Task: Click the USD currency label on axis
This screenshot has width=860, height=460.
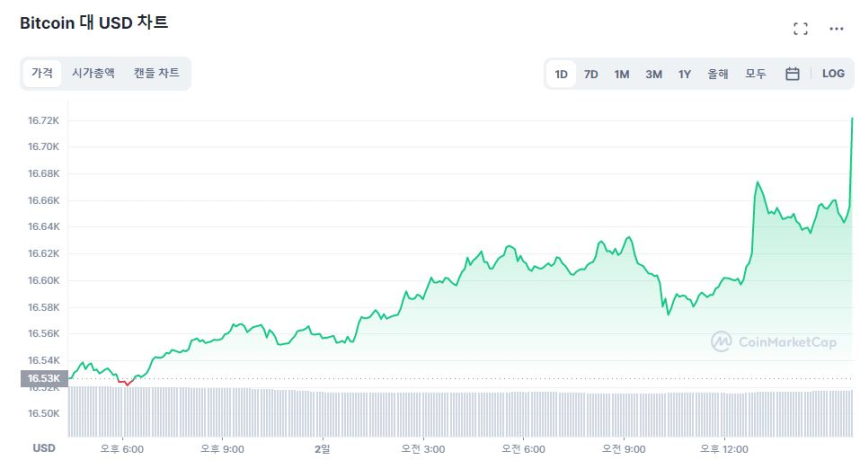Action: 44,448
